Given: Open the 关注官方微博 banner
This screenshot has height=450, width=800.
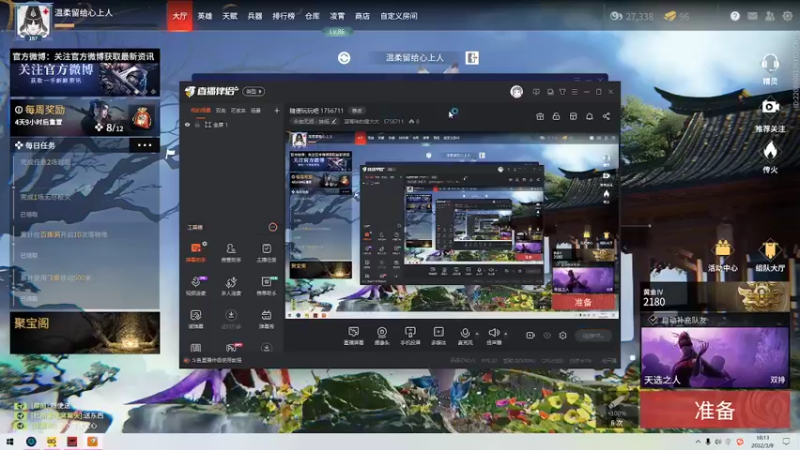Looking at the screenshot, I should point(85,73).
